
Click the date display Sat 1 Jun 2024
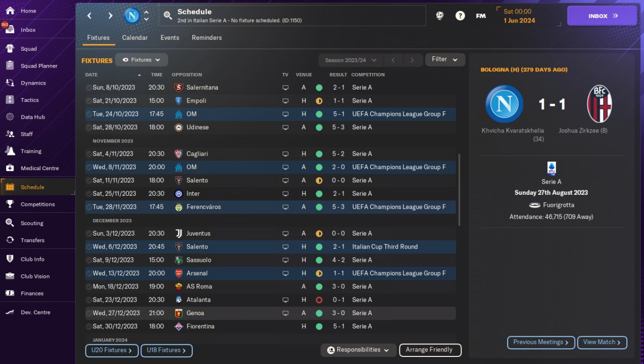pyautogui.click(x=519, y=16)
